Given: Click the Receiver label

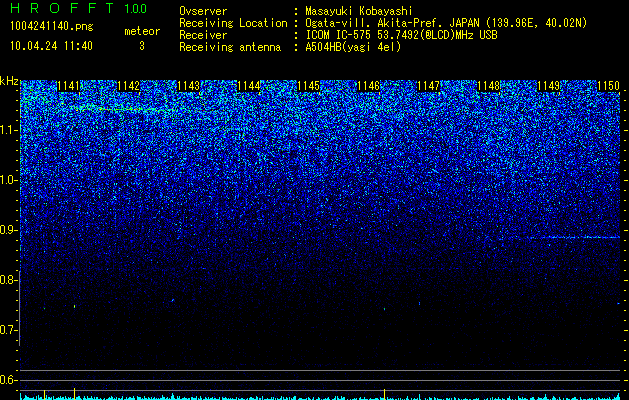Looking at the screenshot, I should coord(203,35).
